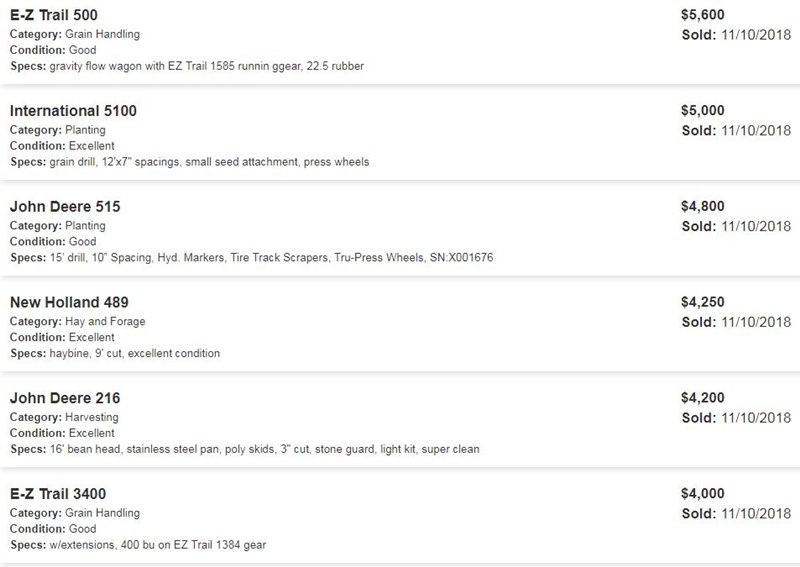The height and width of the screenshot is (567, 800).
Task: Select the Harvesting category text
Action: click(x=92, y=417)
